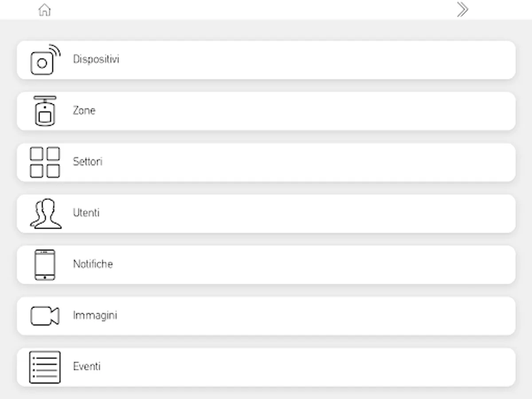This screenshot has width=532, height=399.
Task: Click the blank right side of Immagini row
Action: (355, 316)
